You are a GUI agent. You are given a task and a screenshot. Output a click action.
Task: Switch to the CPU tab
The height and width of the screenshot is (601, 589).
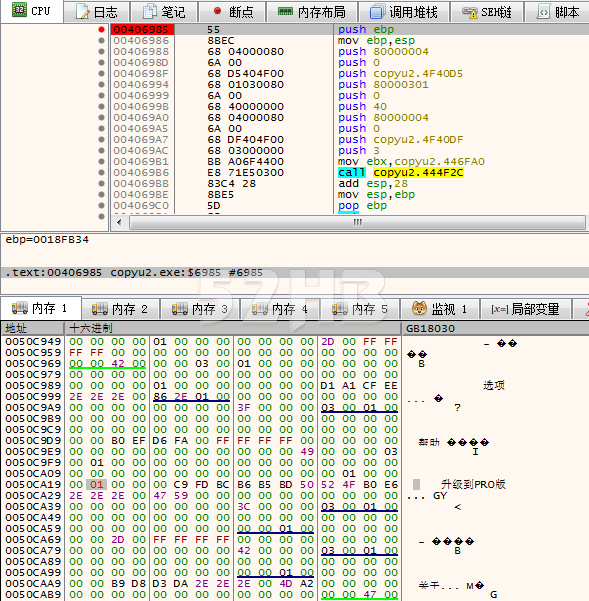point(31,11)
